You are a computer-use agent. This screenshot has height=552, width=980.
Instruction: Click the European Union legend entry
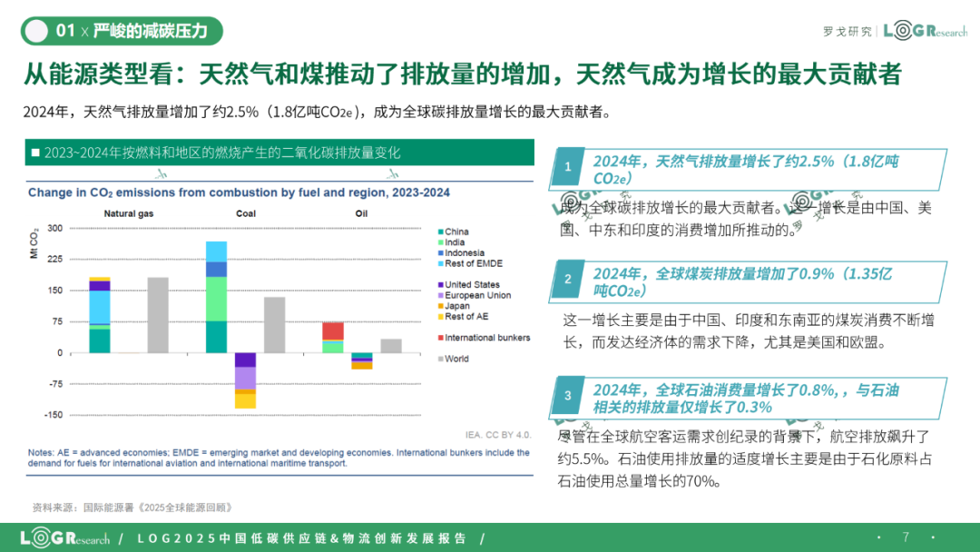[x=475, y=296]
